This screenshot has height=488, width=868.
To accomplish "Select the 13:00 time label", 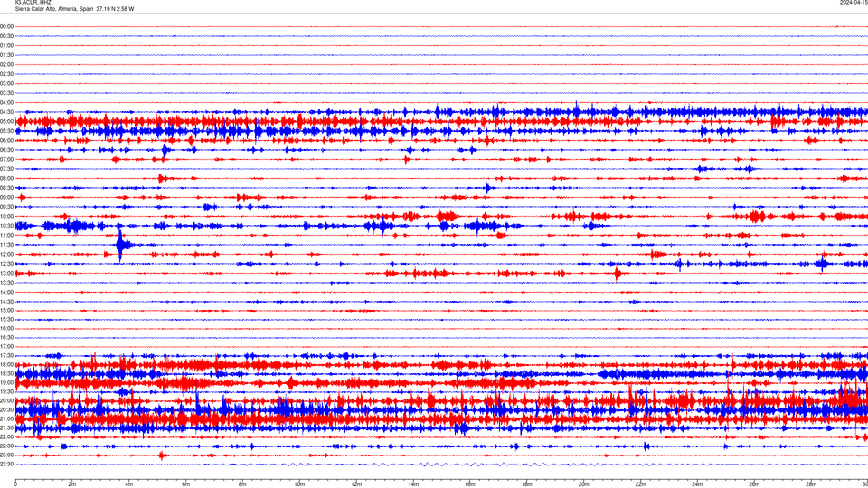I will (6, 273).
